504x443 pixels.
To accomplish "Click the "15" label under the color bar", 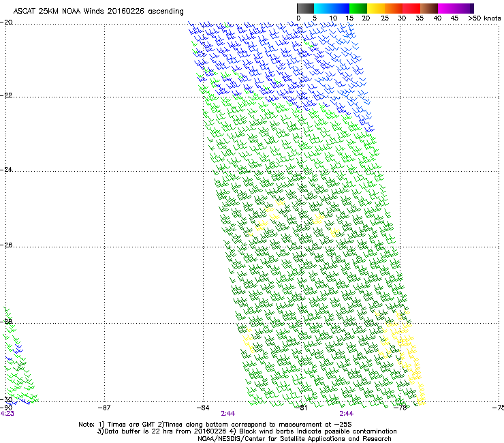I will pos(349,18).
